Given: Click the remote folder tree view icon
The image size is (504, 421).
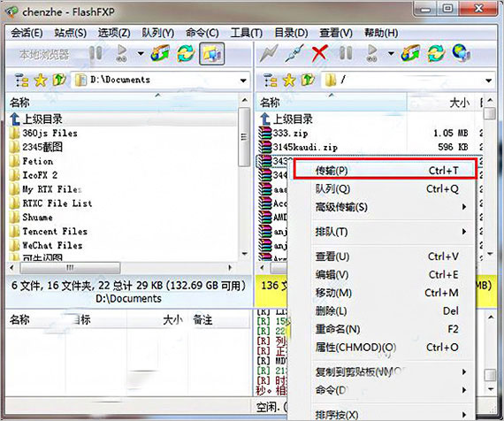Looking at the screenshot, I should [x=270, y=80].
